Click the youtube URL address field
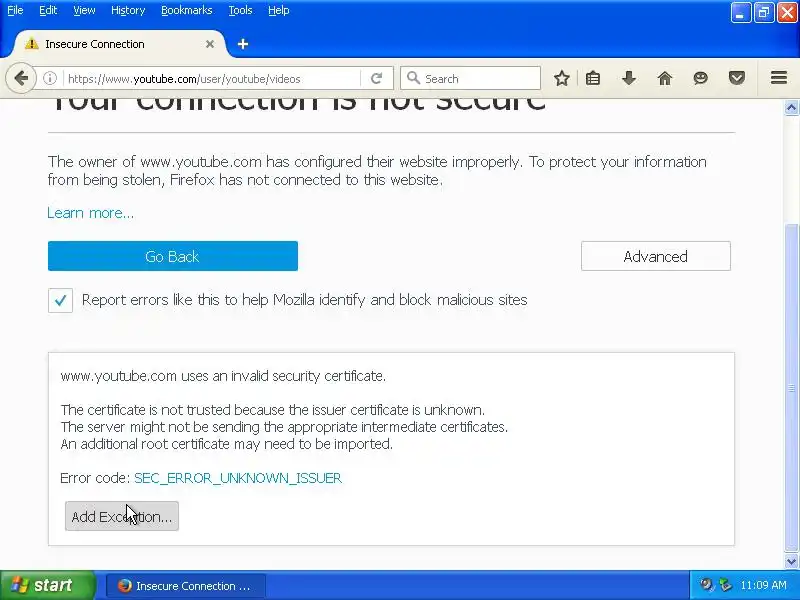 tap(211, 79)
